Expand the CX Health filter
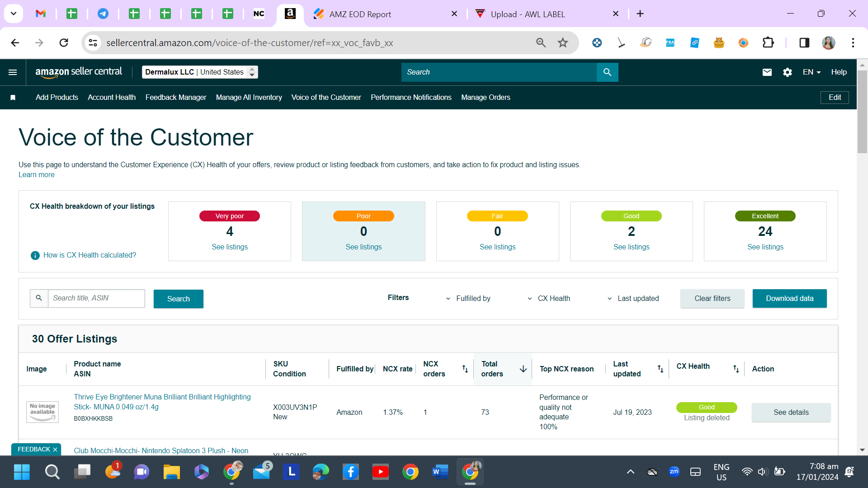This screenshot has height=488, width=868. 549,299
